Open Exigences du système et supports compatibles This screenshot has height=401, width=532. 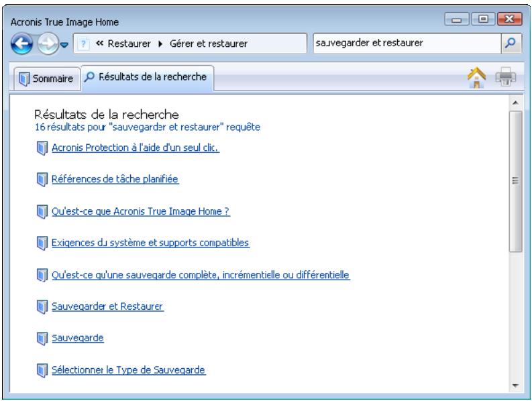click(150, 243)
